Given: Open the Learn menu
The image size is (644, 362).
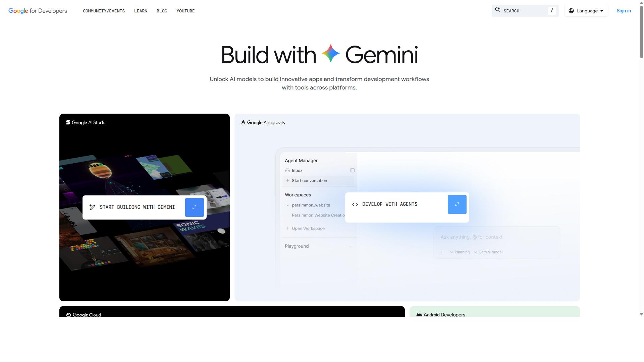Looking at the screenshot, I should [x=141, y=11].
